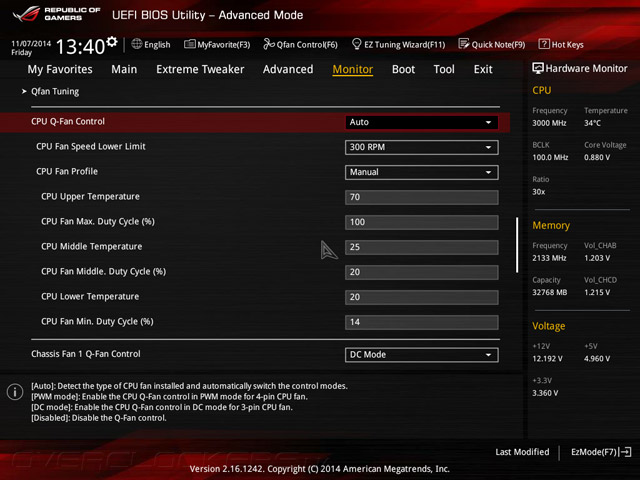This screenshot has width=640, height=480.
Task: Click EzMode(F7) text button
Action: (594, 452)
